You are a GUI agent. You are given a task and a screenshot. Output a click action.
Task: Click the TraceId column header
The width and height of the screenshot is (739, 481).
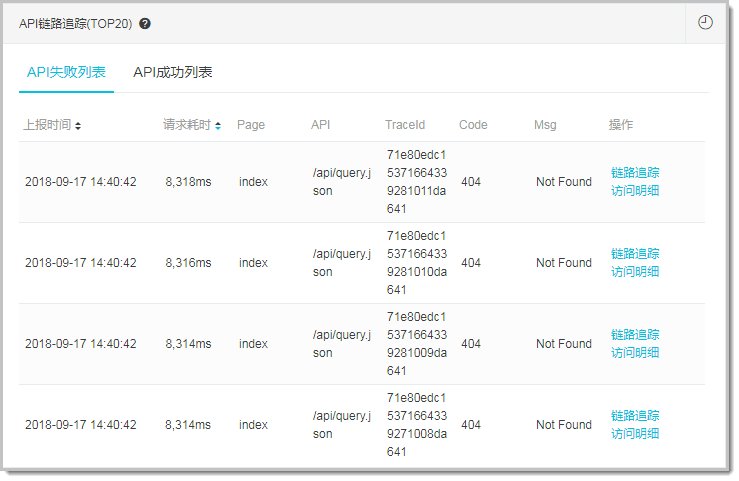tap(405, 125)
